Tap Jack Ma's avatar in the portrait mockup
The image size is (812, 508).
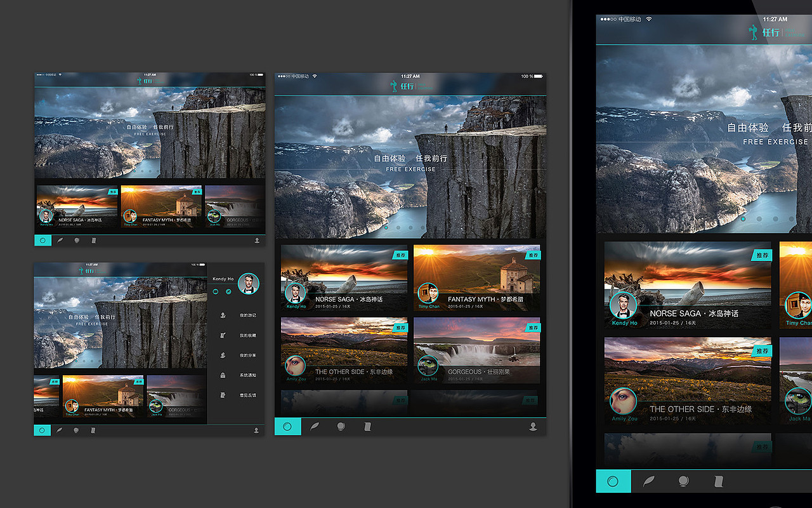(x=428, y=366)
